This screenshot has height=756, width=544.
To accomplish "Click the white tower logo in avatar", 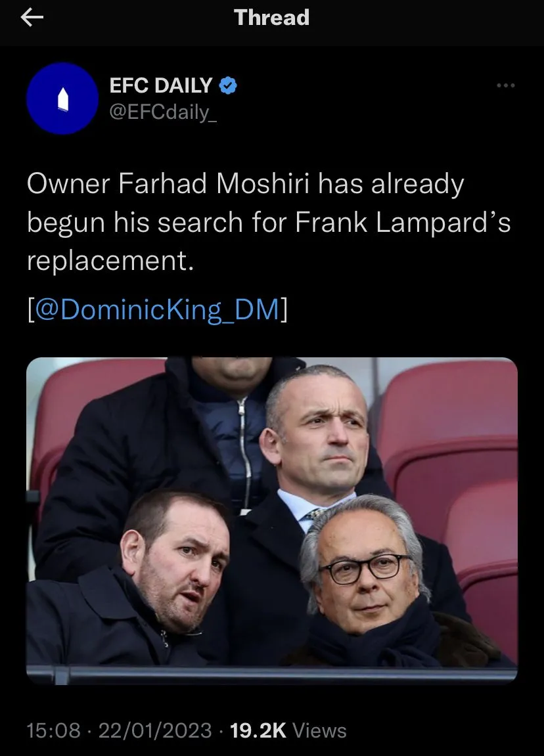I will click(x=62, y=100).
